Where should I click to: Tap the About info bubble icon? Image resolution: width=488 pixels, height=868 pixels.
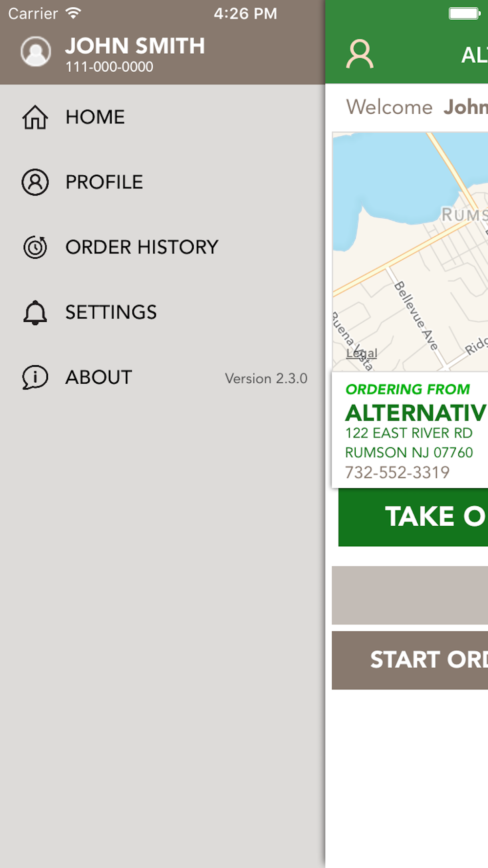[35, 377]
